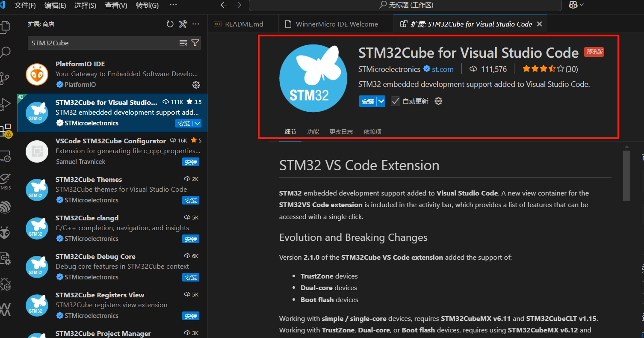Screen dimensions: 644x338
Task: Click the extension search input field
Action: (x=103, y=43)
